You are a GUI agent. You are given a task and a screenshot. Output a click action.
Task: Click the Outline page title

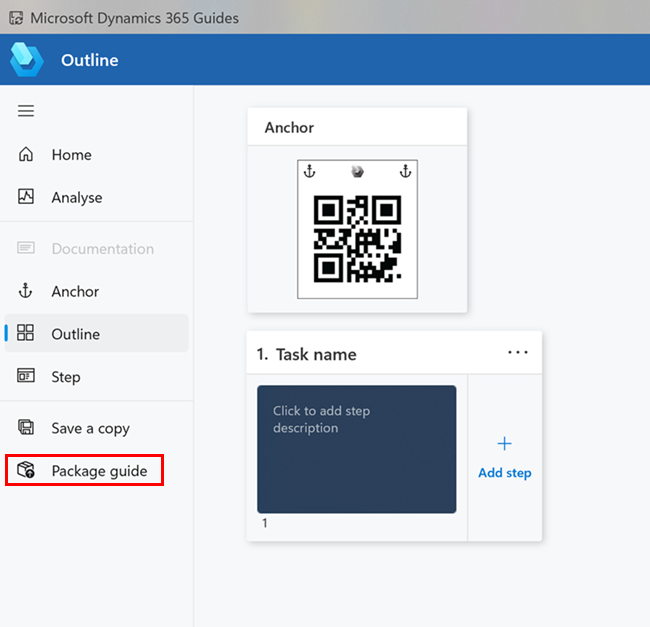point(90,60)
